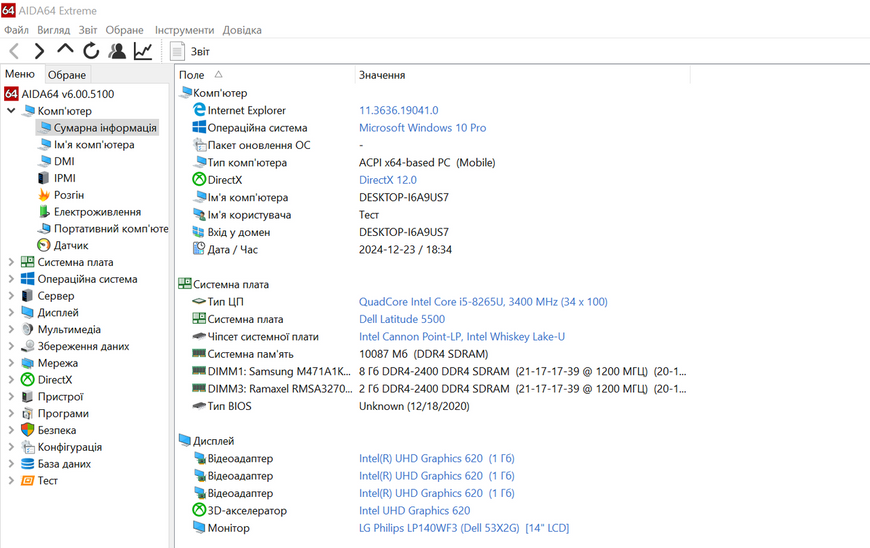
Task: Open QuadCore Intel Core i5-8265U link
Action: [483, 302]
